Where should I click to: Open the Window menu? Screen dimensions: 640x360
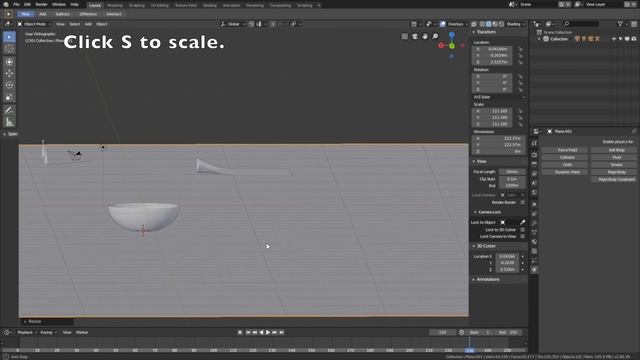point(59,4)
